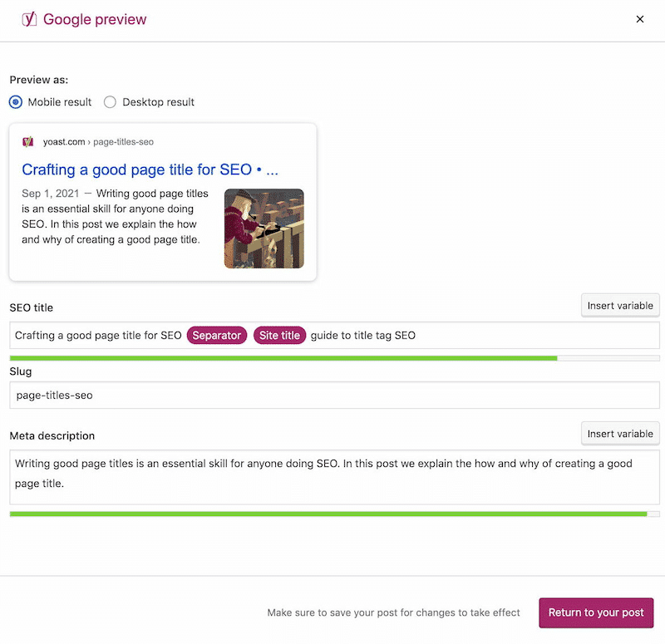
Task: Select the Separator variable pill
Action: 216,335
